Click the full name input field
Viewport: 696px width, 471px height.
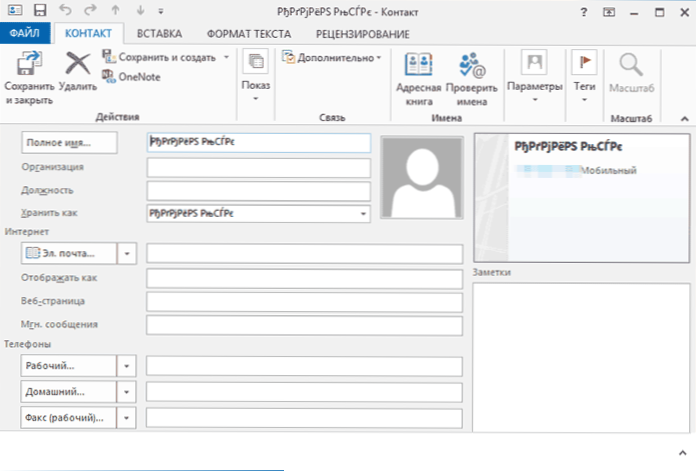(259, 142)
